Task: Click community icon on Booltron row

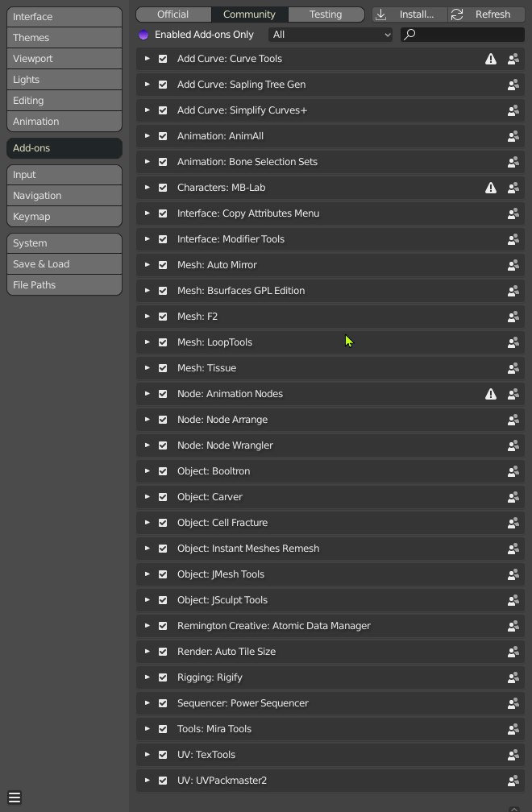Action: click(513, 471)
